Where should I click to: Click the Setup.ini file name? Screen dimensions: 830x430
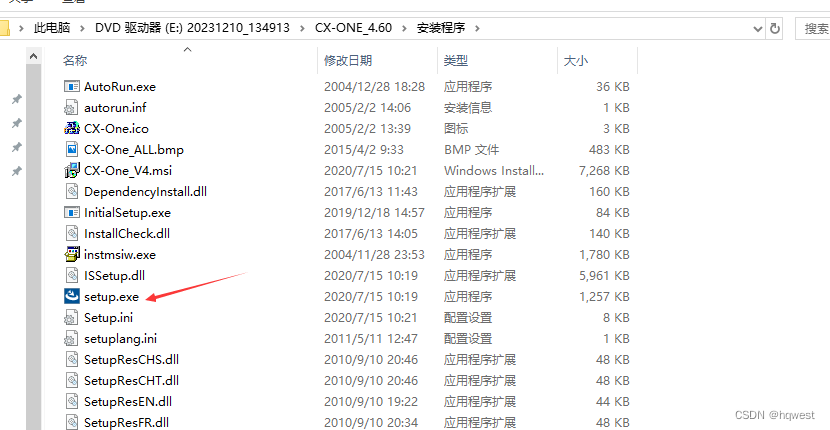[109, 317]
